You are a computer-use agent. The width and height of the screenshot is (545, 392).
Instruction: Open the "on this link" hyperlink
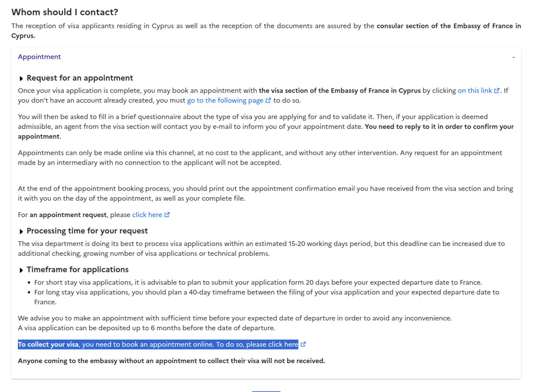coord(475,91)
